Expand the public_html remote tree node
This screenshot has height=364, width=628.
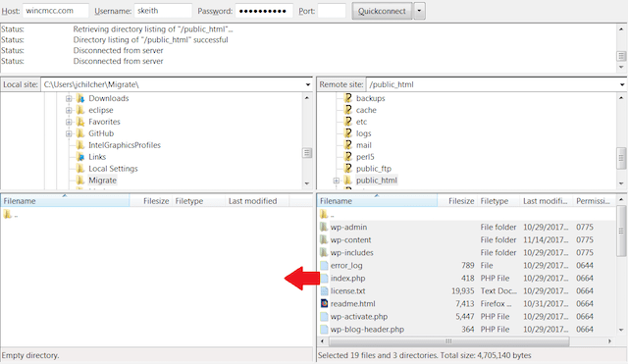337,181
